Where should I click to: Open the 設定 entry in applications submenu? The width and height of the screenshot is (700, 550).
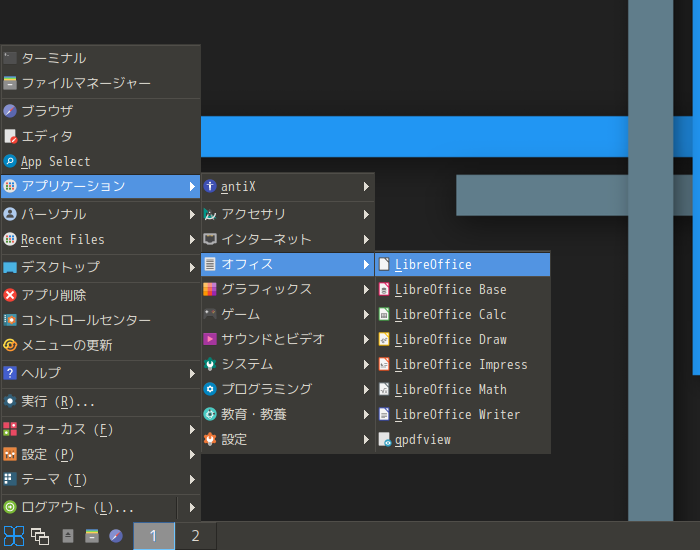[x=288, y=439]
